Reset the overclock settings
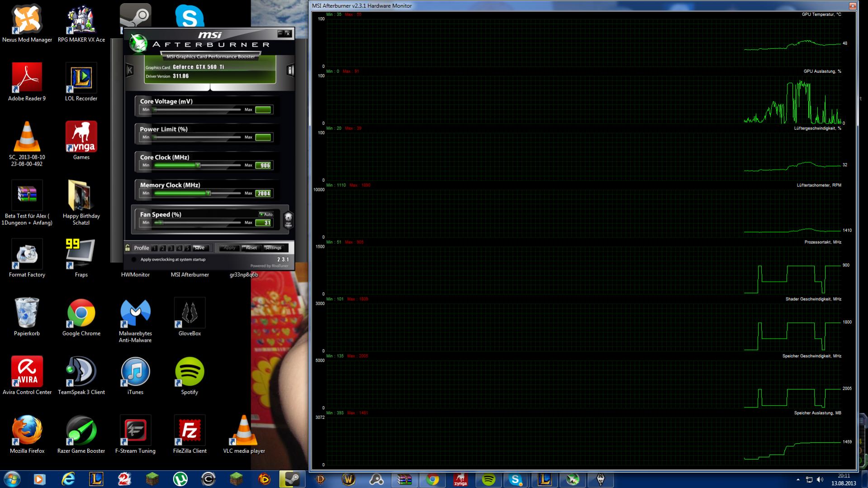The width and height of the screenshot is (868, 488). point(251,248)
